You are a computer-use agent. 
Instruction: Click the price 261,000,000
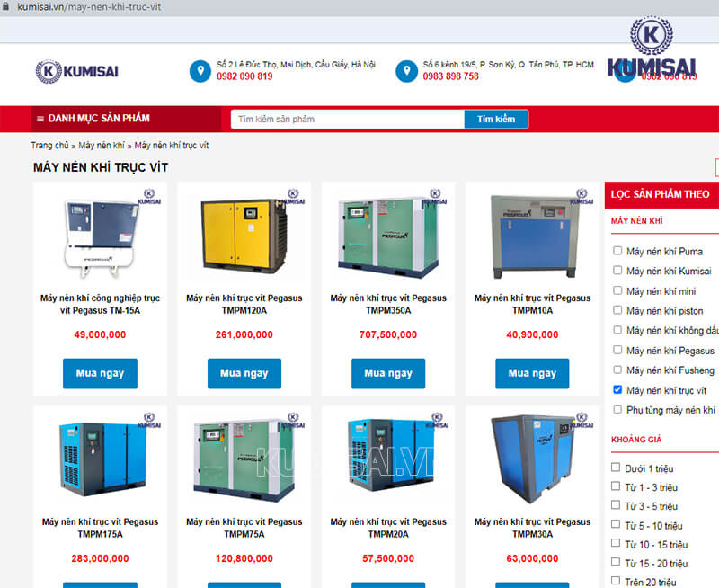point(244,334)
